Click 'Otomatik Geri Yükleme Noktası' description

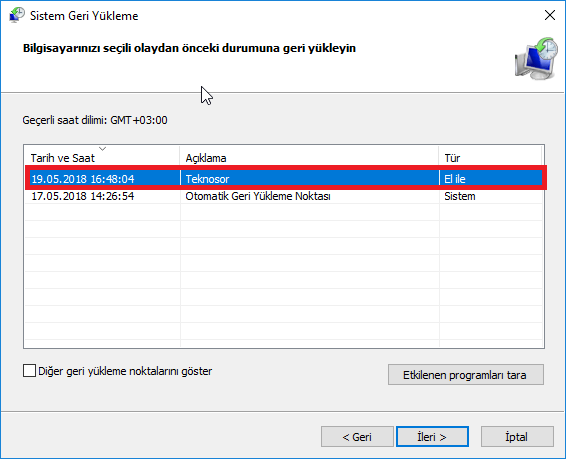(x=258, y=196)
